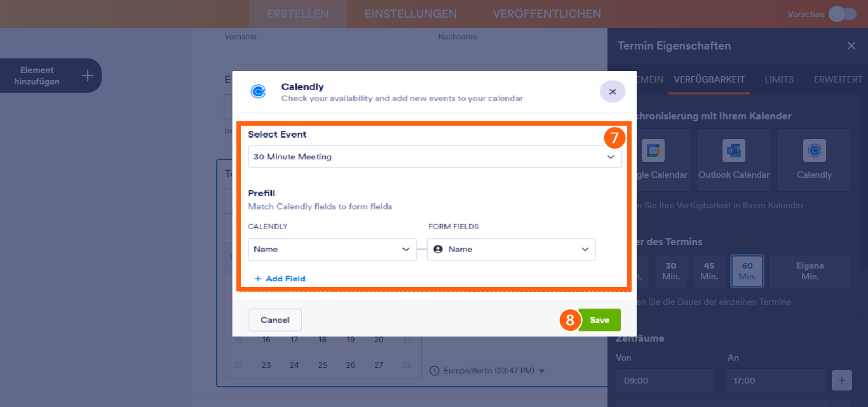Click the clock icon beside Europe/Berlin

click(435, 370)
